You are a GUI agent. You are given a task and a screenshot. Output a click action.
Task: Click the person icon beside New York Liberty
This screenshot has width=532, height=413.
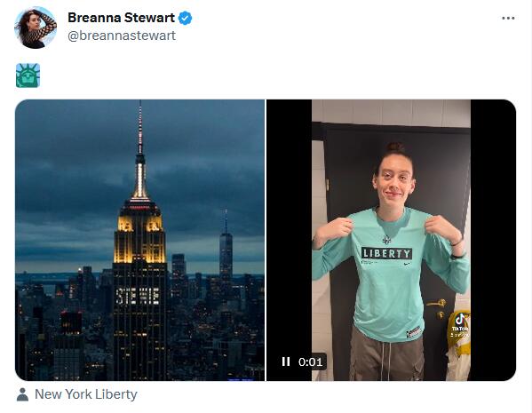coord(23,394)
